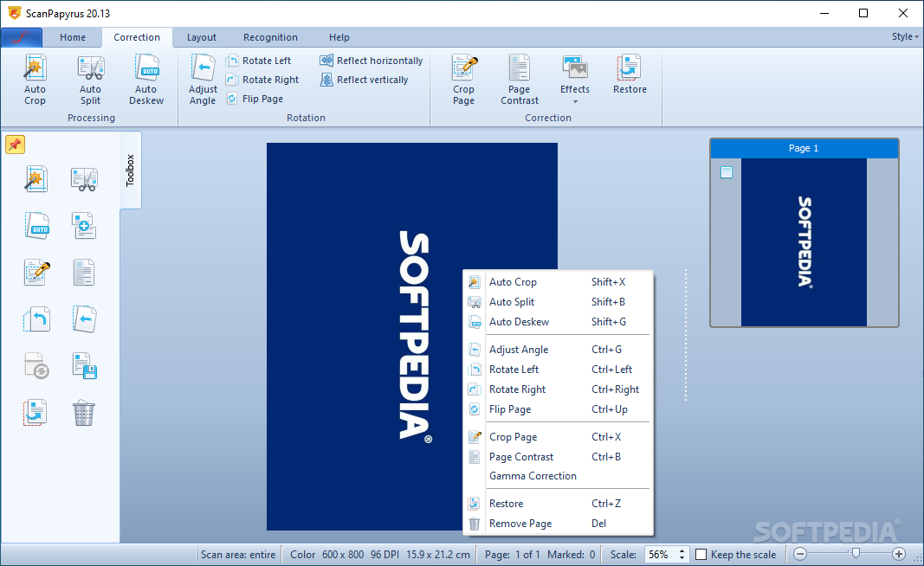Click Rotate Left in the ribbon
This screenshot has height=566, width=924.
(259, 61)
